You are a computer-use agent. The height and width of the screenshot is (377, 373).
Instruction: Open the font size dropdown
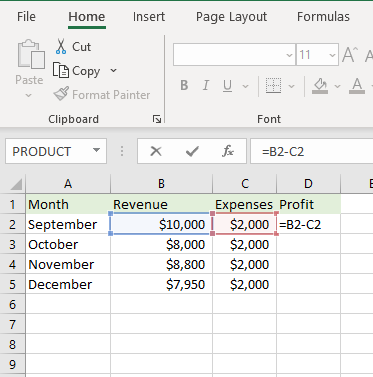tap(332, 55)
